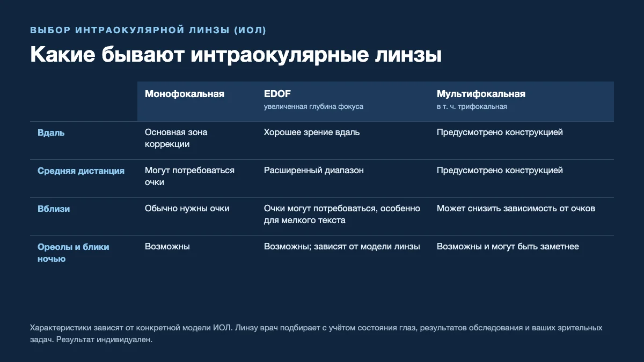The image size is (644, 362).
Task: Click 'Возможны' in the Монофокальная column
Action: click(167, 247)
